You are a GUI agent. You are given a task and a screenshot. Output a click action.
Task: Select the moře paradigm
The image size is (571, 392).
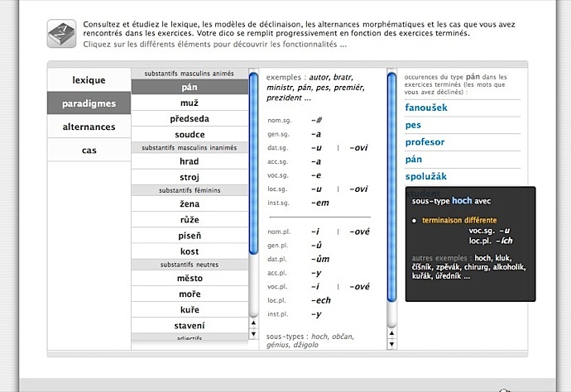(x=190, y=294)
